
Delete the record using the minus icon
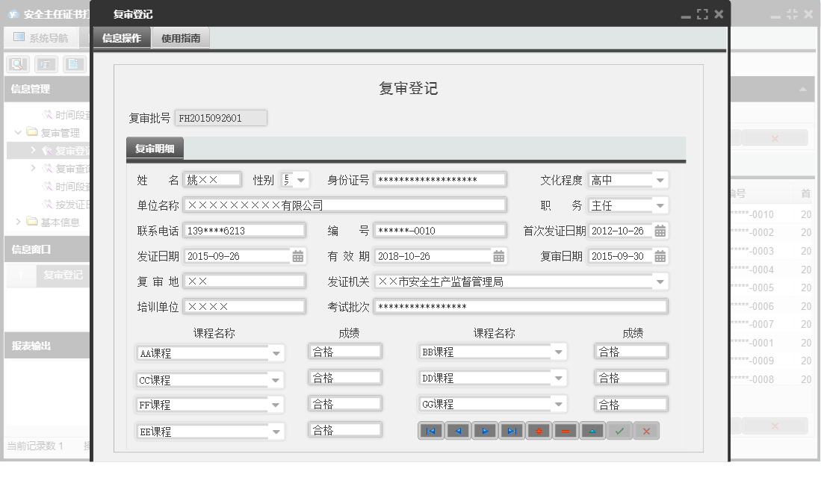(566, 431)
